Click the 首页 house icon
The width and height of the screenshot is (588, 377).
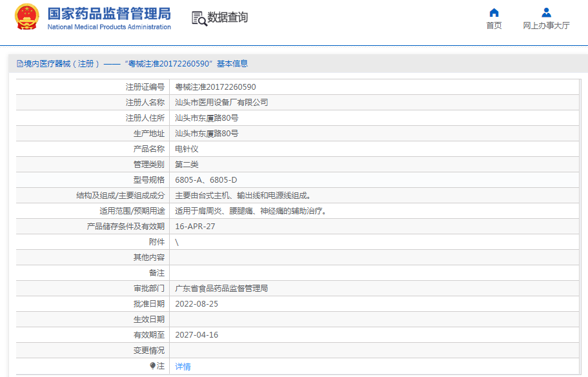(494, 12)
